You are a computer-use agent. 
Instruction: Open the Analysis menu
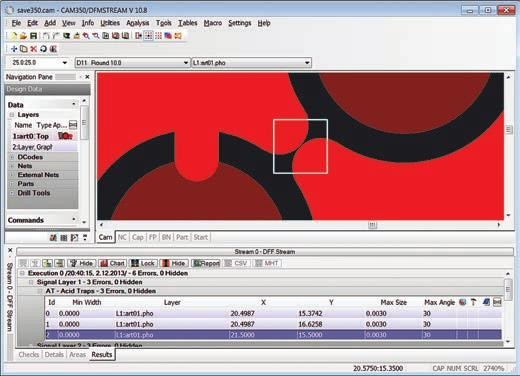137,23
